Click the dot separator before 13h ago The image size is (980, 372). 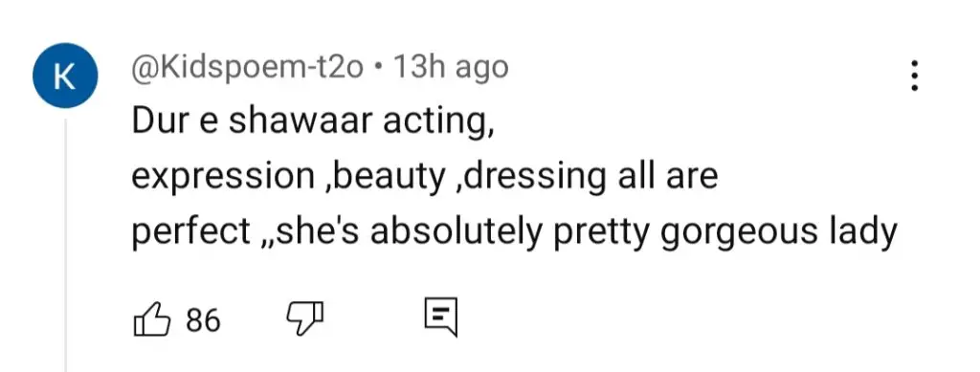tap(377, 68)
